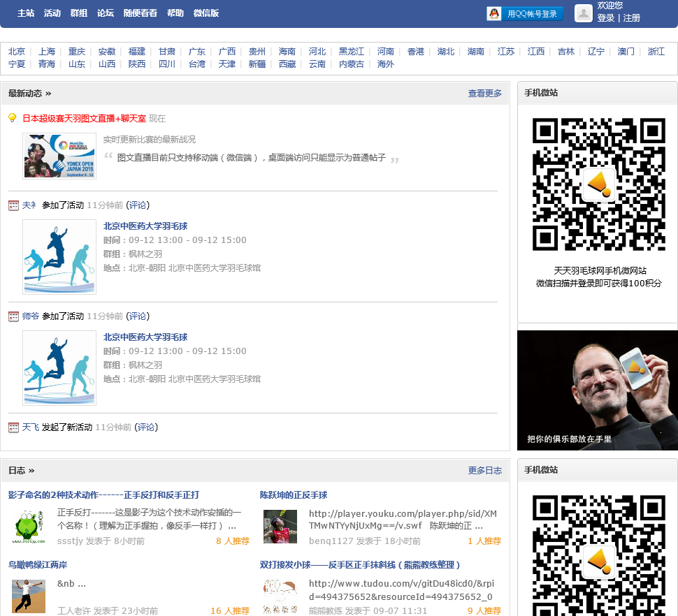Click user name 师爷

[31, 316]
